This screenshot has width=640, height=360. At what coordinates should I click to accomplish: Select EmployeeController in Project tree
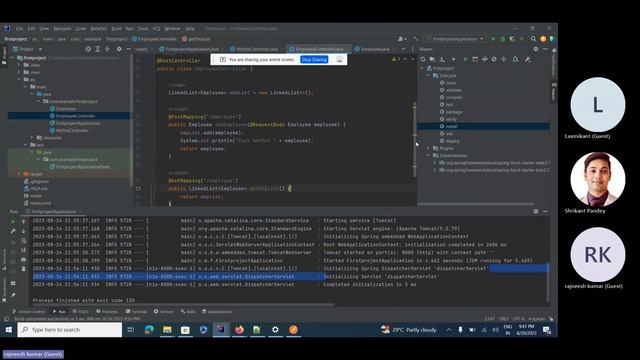pos(76,116)
